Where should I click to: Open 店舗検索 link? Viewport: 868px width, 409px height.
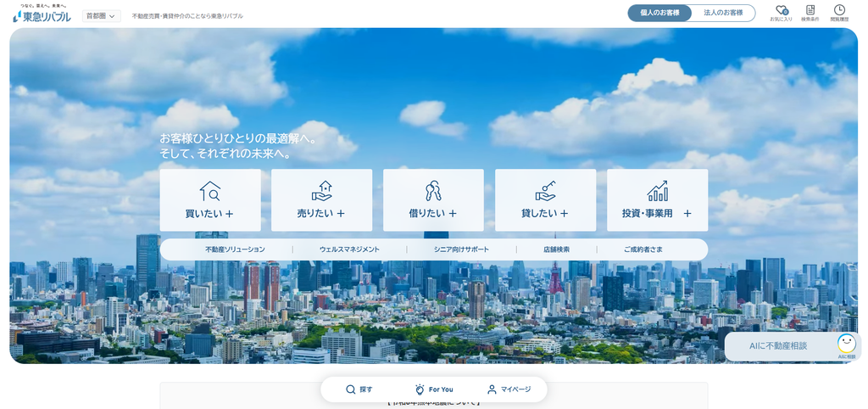(556, 249)
